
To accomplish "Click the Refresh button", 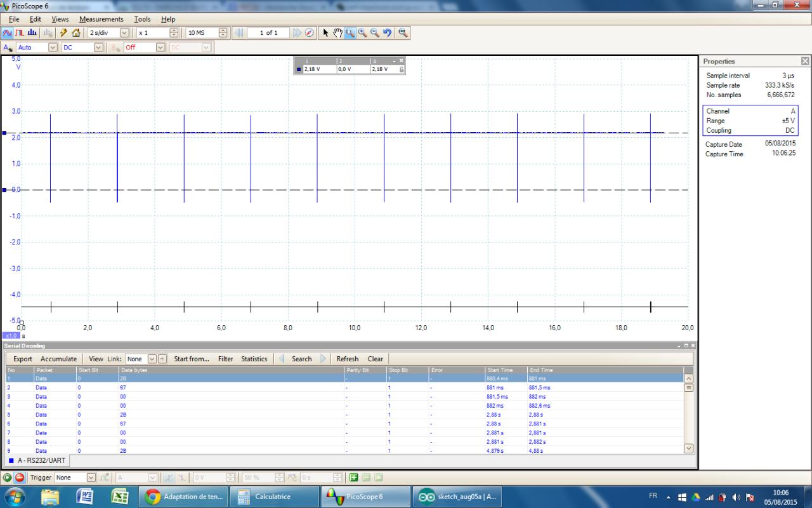I will [x=348, y=359].
